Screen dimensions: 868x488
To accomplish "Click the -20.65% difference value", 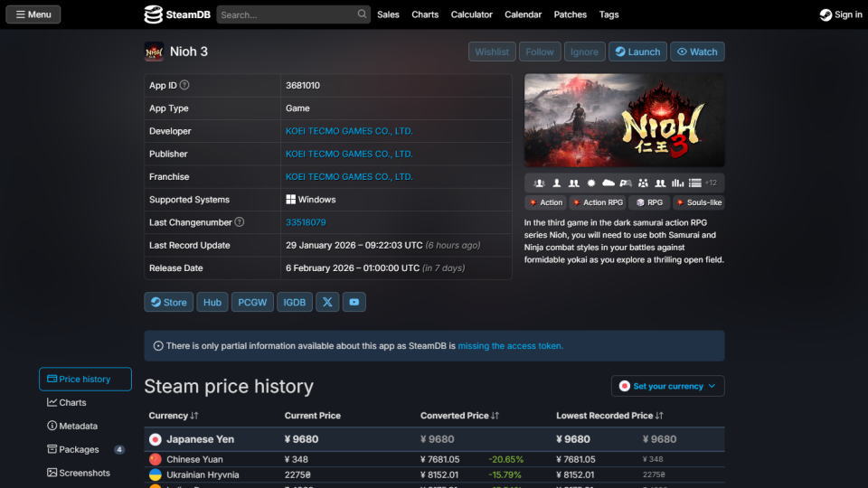I will 506,459.
